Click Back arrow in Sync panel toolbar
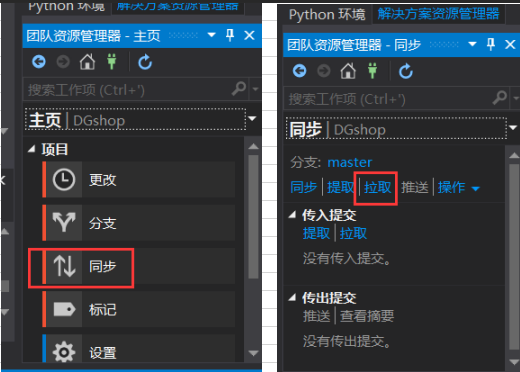This screenshot has height=372, width=520. click(299, 71)
